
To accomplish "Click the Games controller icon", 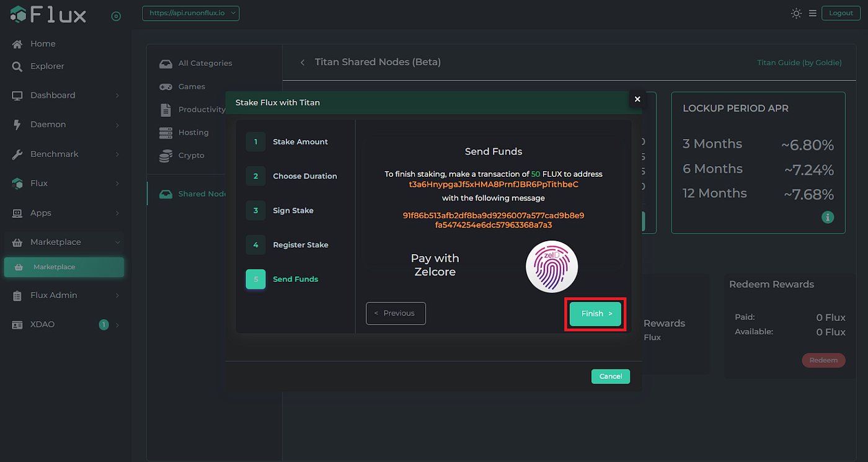I will (x=166, y=87).
